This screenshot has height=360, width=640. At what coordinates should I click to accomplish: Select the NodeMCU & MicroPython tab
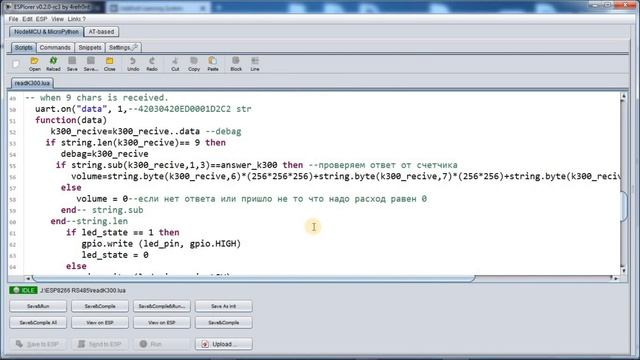[x=46, y=32]
